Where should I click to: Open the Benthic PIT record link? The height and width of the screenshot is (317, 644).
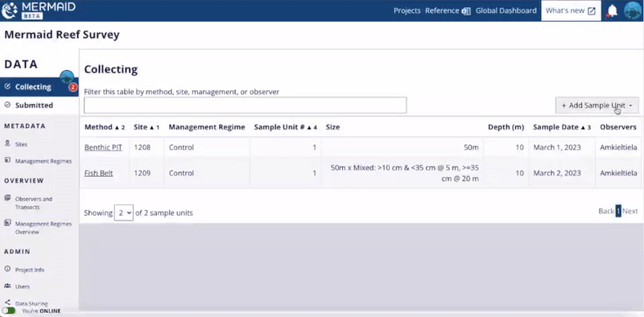tap(103, 147)
